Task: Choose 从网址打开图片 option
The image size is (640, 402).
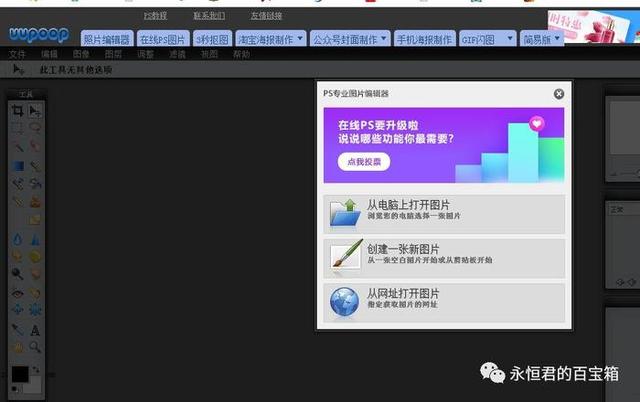Action: coord(444,303)
